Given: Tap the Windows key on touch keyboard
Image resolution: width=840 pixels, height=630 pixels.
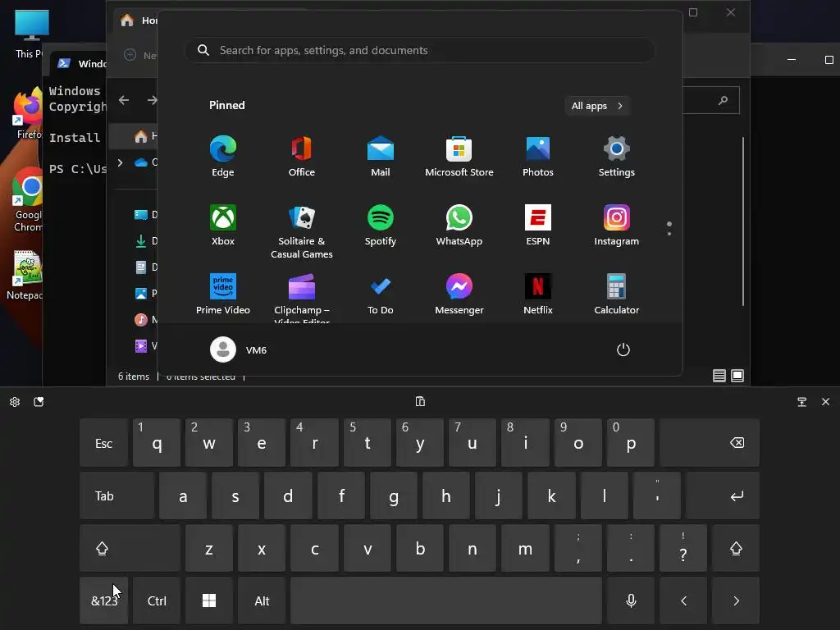Looking at the screenshot, I should pos(209,600).
